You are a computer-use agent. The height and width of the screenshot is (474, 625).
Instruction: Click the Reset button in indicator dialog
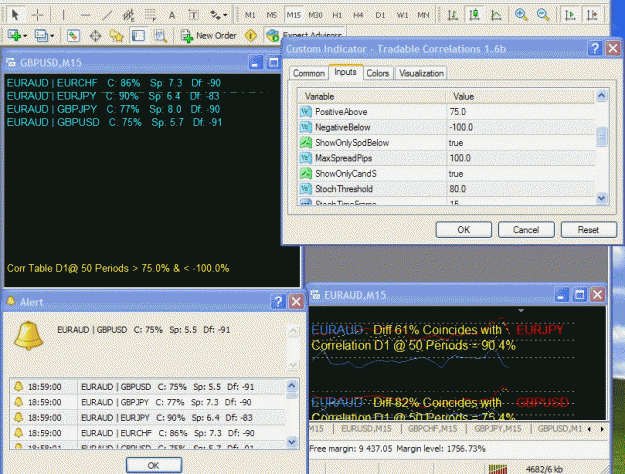click(x=588, y=230)
